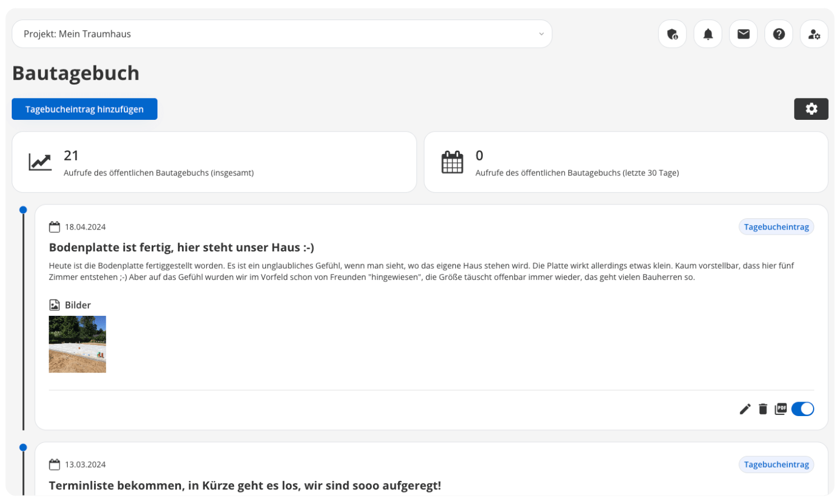Screen dimensions: 840x504
Task: Select the timeline marker for 13.03.2024
Action: (x=23, y=447)
